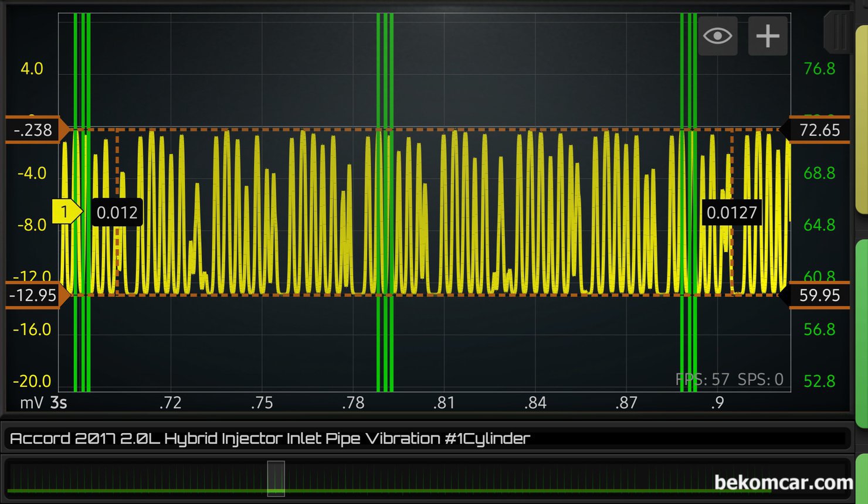This screenshot has width=868, height=504.
Task: Click the timeline overview position thumb
Action: pyautogui.click(x=276, y=478)
